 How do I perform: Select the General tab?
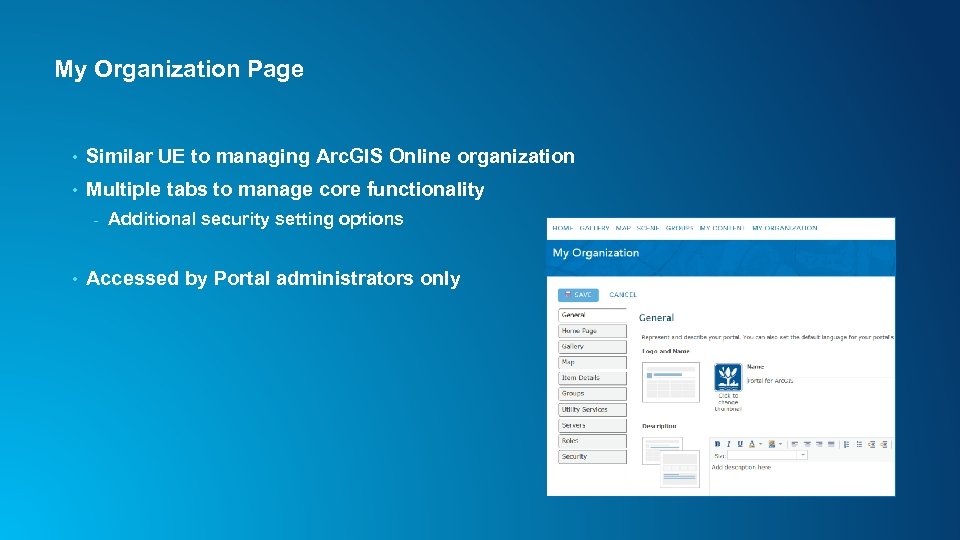click(592, 315)
